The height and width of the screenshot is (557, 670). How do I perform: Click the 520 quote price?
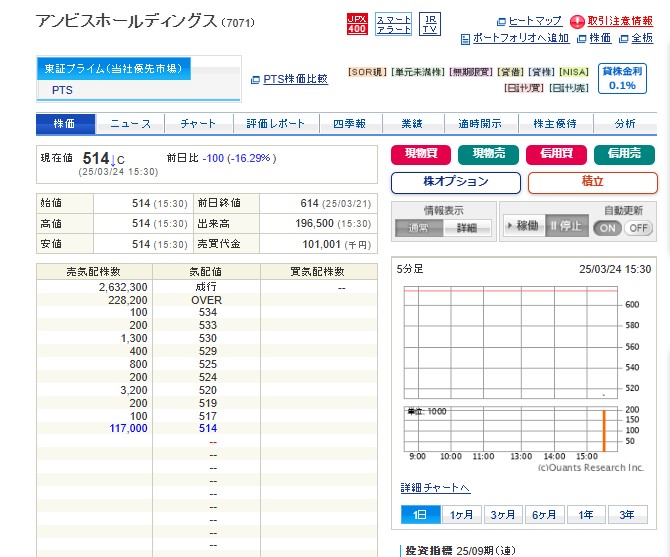click(x=208, y=390)
